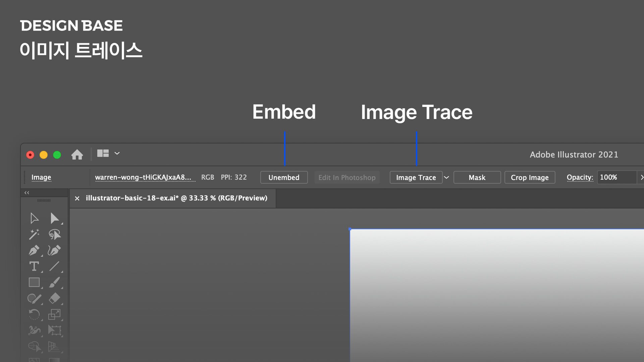Select the Shaper tool
Viewport: 644px width, 362px height.
tap(34, 298)
